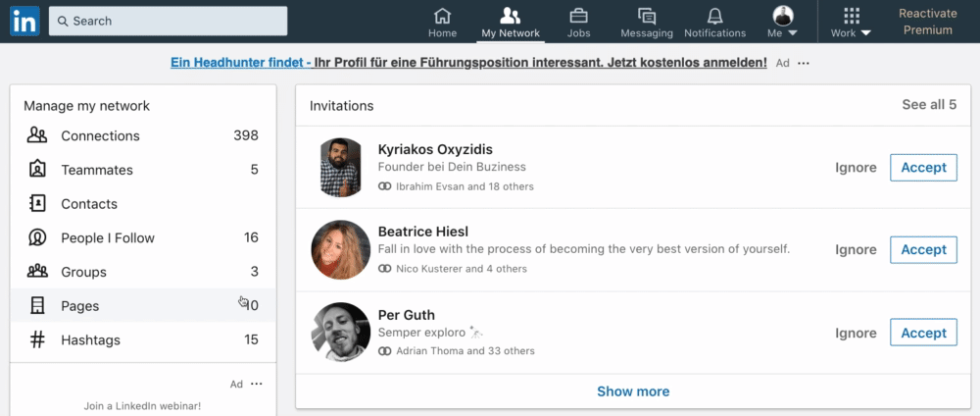Accept Kyriakos Oxyzidis invitation
Viewport: 980px width, 416px height.
[923, 168]
